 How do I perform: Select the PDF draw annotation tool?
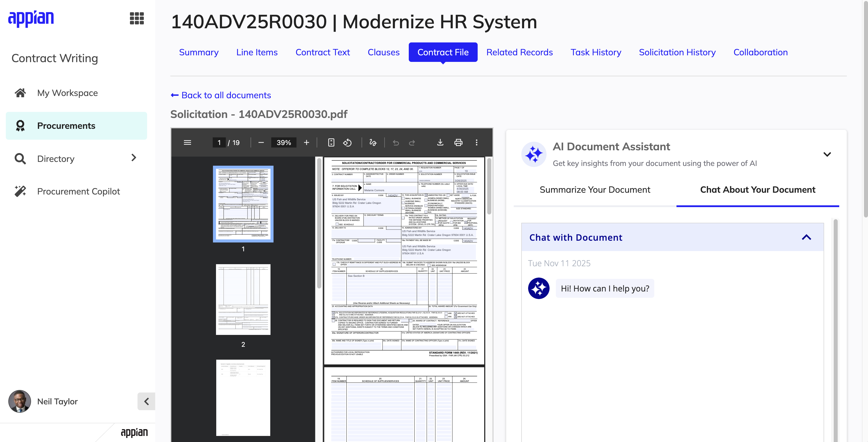pyautogui.click(x=373, y=142)
